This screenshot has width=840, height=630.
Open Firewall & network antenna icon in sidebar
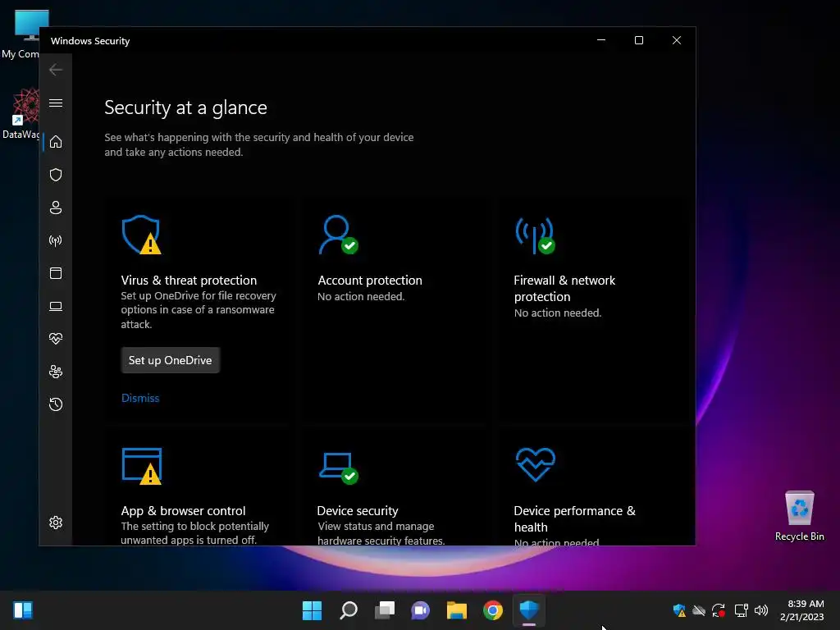point(56,240)
